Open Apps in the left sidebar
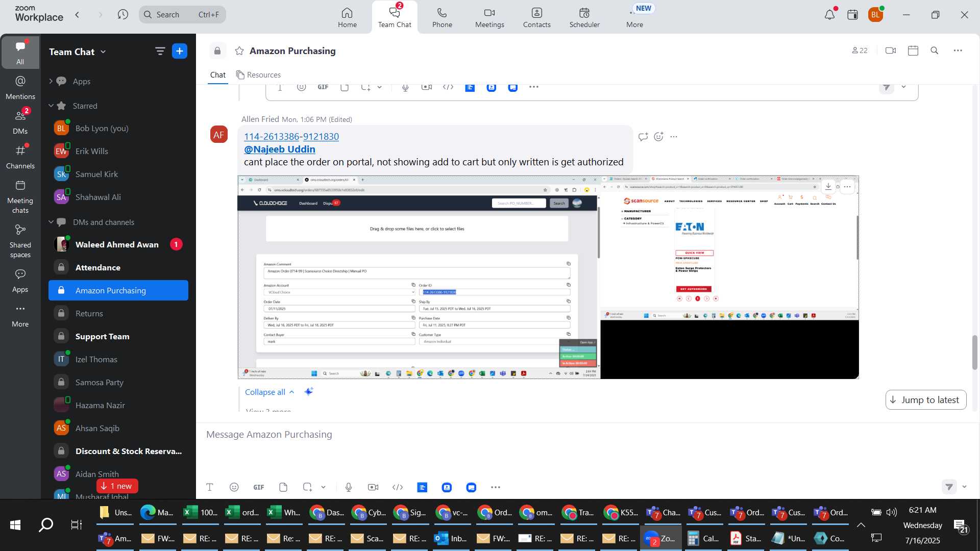980x551 pixels. click(20, 281)
